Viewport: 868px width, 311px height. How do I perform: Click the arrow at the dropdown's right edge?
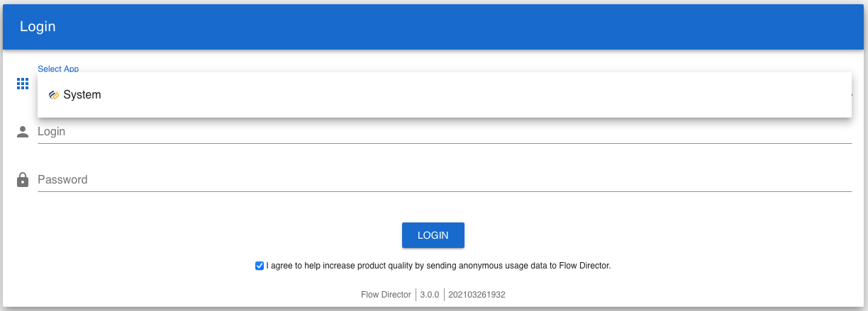click(x=852, y=94)
